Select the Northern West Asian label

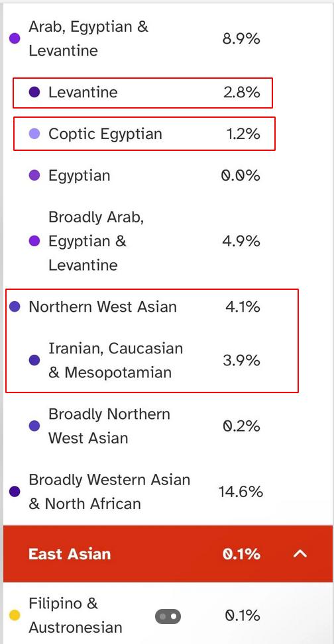103,307
